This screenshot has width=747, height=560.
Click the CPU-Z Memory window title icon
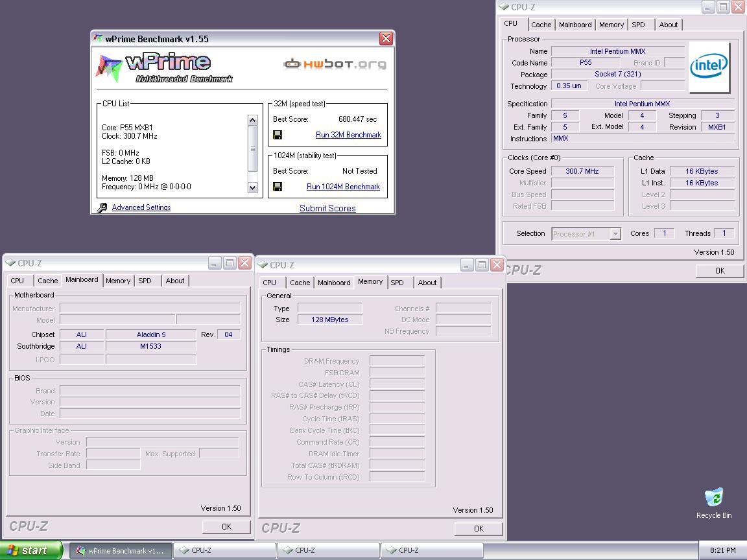pyautogui.click(x=263, y=264)
